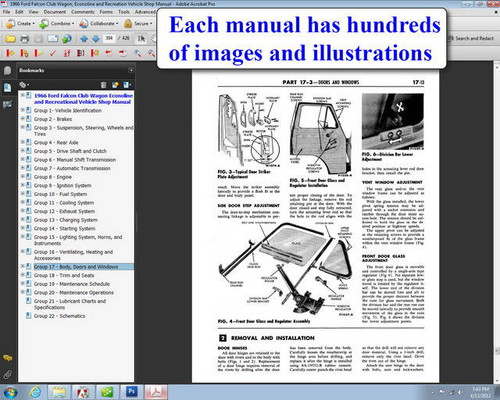The image size is (500, 400).
Task: Expand the Group 17 bookmark node
Action: click(22, 266)
